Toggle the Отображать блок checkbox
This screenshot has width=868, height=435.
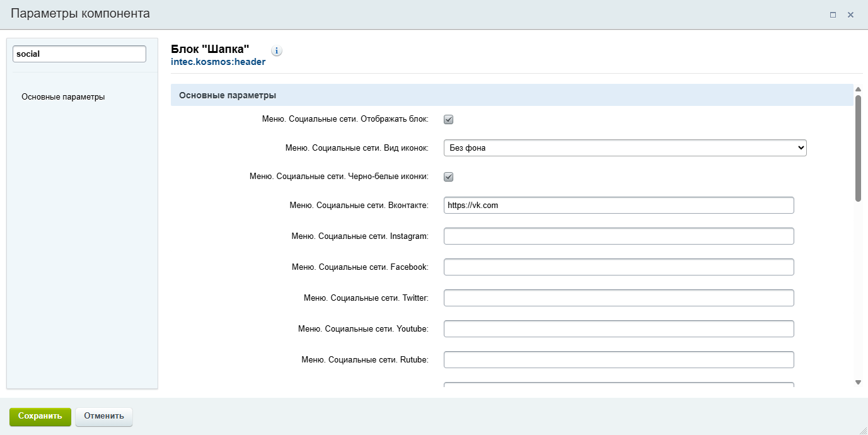tap(449, 119)
